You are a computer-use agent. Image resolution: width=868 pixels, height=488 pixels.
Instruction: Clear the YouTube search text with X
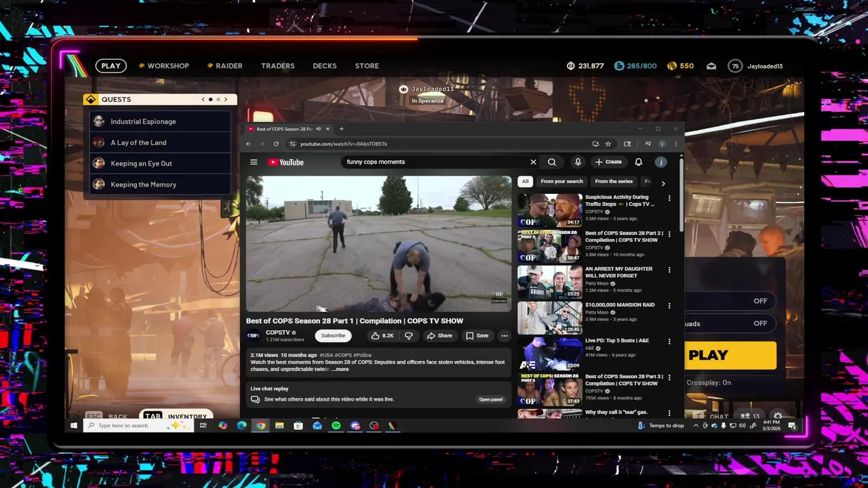click(x=533, y=162)
